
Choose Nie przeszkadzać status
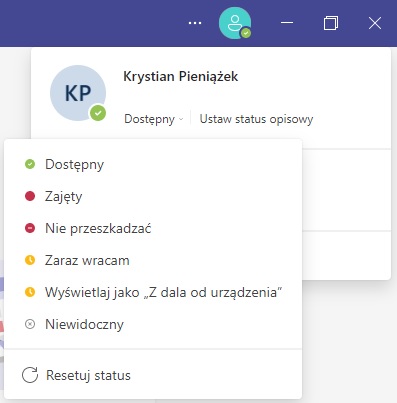click(x=153, y=228)
